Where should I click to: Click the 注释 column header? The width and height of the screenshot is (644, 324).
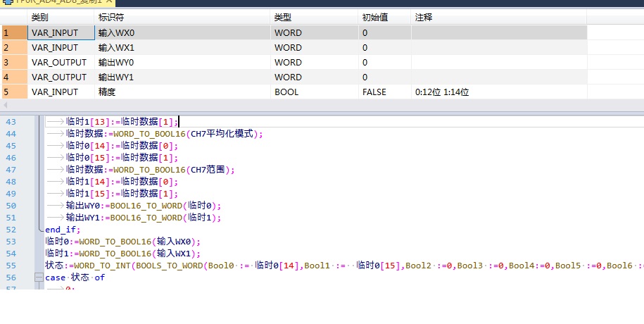tap(498, 17)
